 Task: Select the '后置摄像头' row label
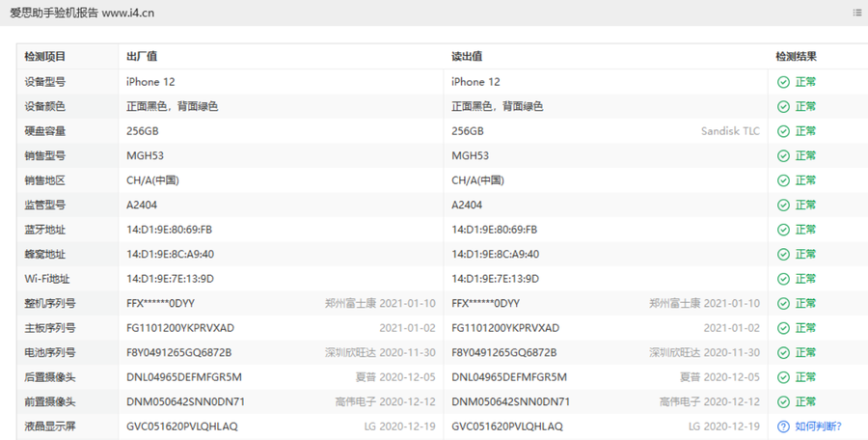click(50, 377)
